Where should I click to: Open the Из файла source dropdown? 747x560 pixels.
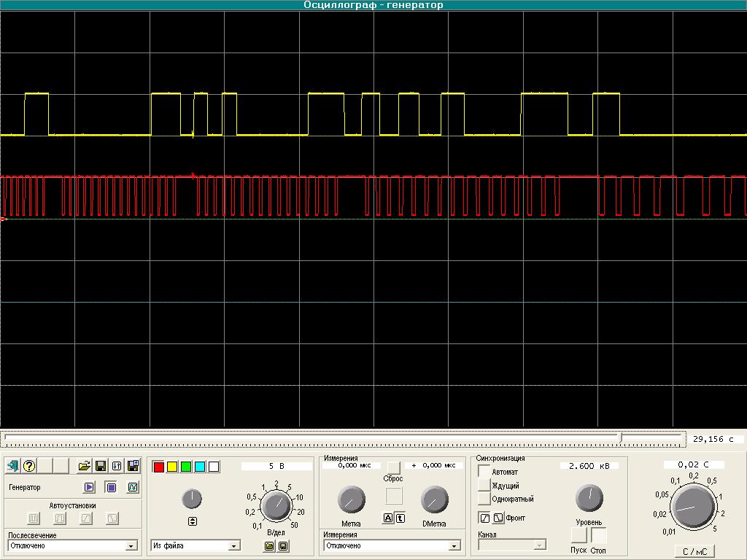(196, 545)
